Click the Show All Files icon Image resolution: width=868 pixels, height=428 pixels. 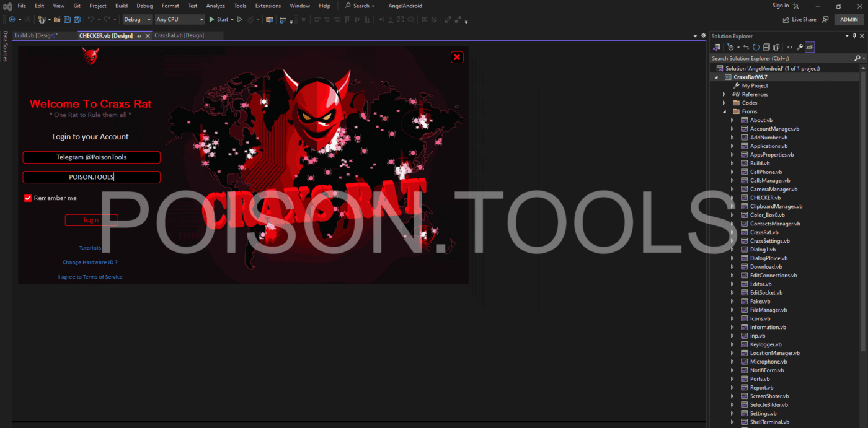coord(776,47)
